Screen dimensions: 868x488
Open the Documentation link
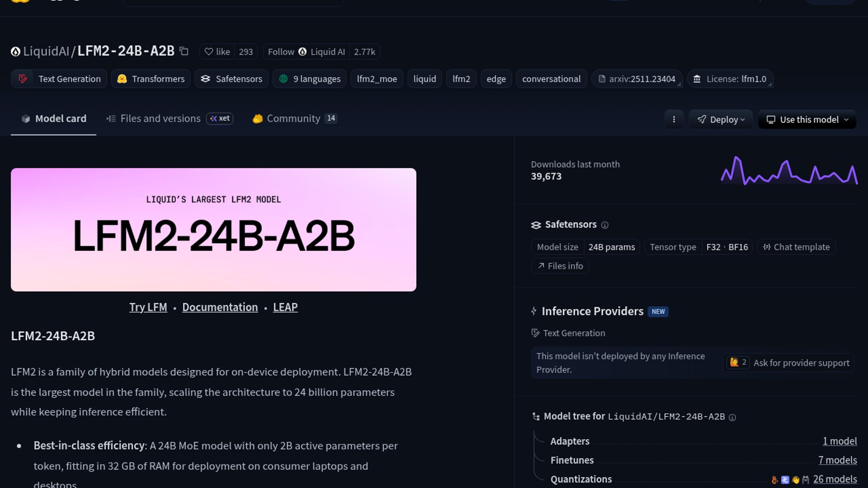pos(220,307)
